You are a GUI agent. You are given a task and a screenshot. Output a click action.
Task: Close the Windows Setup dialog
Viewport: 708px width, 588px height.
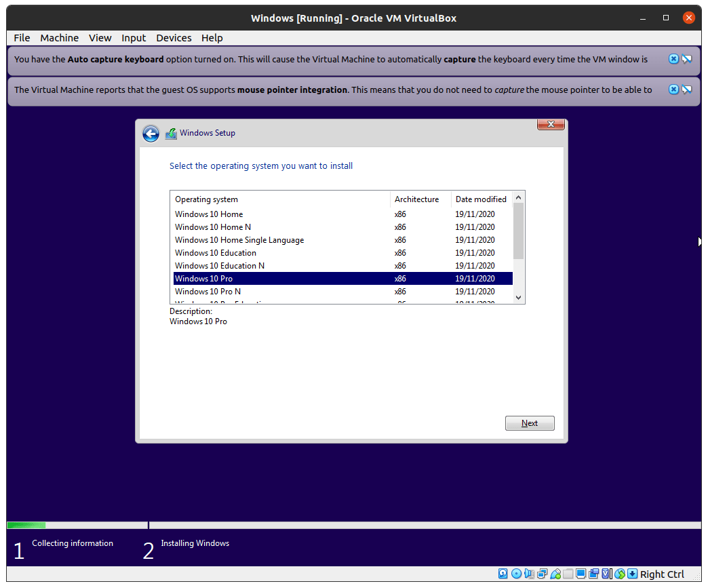tap(551, 124)
